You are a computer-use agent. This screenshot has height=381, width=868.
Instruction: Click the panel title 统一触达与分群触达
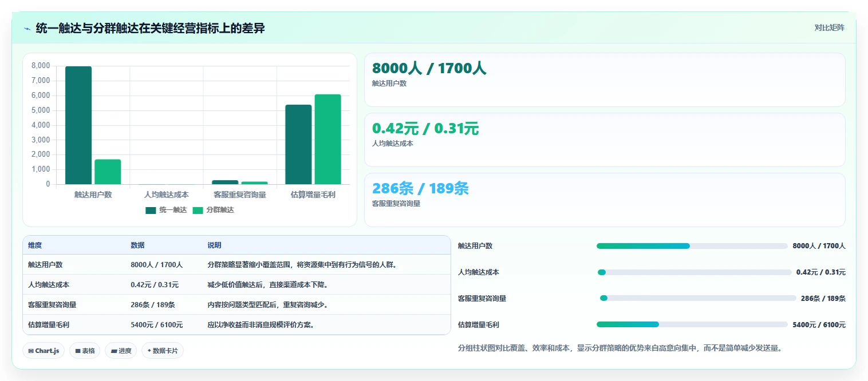tap(150, 28)
